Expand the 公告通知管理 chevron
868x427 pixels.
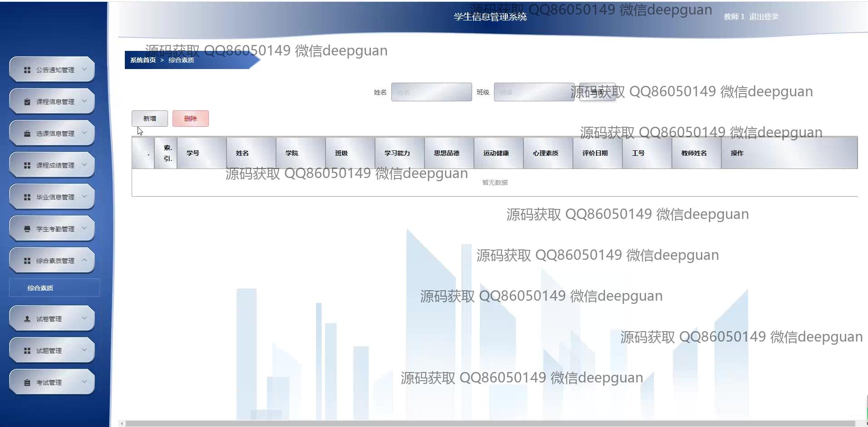tap(84, 70)
